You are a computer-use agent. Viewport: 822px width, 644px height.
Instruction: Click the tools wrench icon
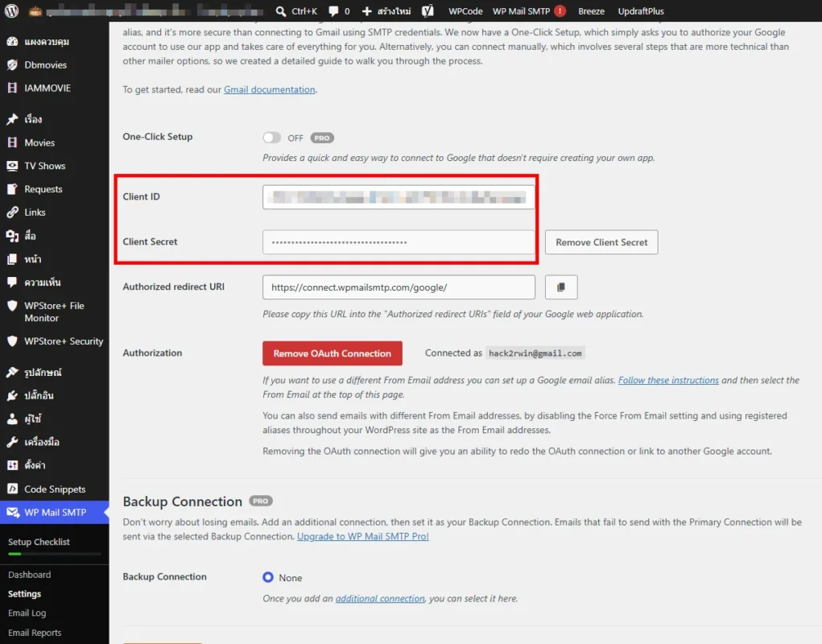(13, 442)
